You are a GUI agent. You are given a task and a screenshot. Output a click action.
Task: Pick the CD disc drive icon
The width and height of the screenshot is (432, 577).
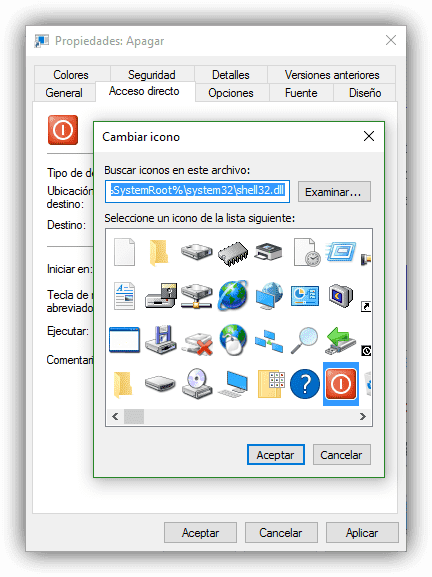point(197,384)
